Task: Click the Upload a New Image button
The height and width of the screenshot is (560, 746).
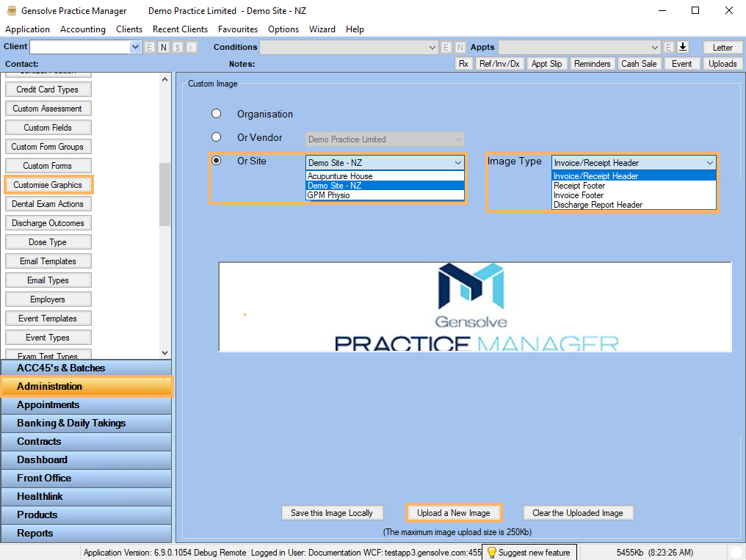Action: (x=454, y=513)
